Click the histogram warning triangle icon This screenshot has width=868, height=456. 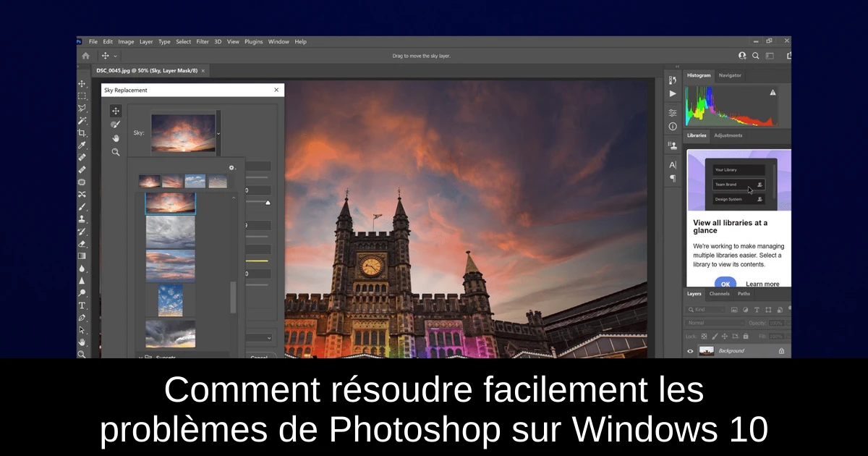click(x=773, y=93)
